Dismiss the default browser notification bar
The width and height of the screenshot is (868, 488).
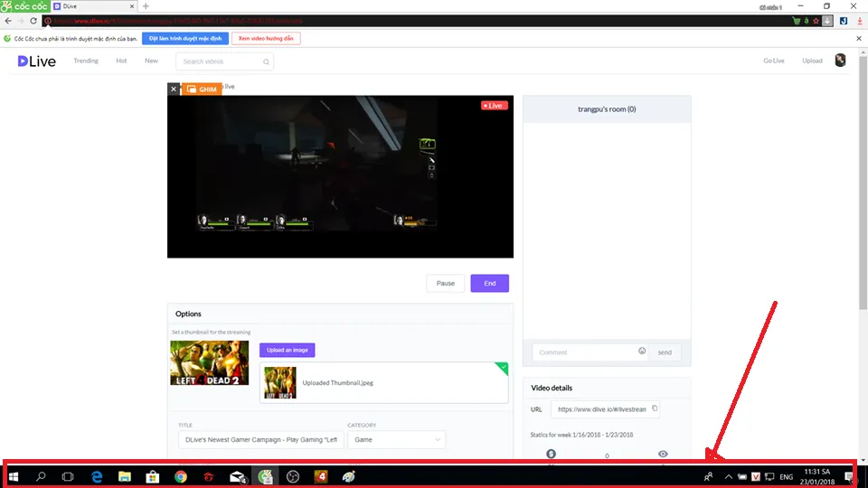pyautogui.click(x=859, y=39)
